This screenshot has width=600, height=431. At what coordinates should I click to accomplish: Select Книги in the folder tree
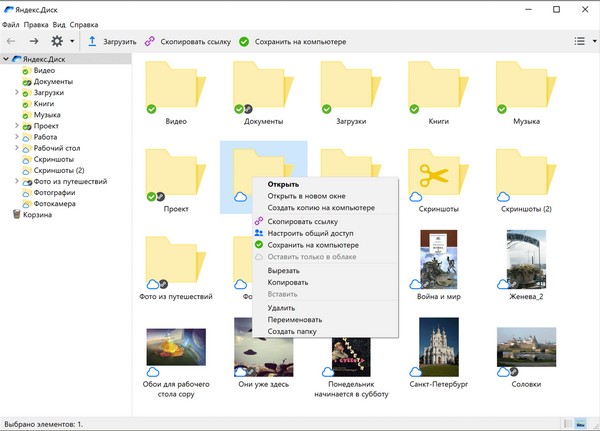pyautogui.click(x=44, y=104)
